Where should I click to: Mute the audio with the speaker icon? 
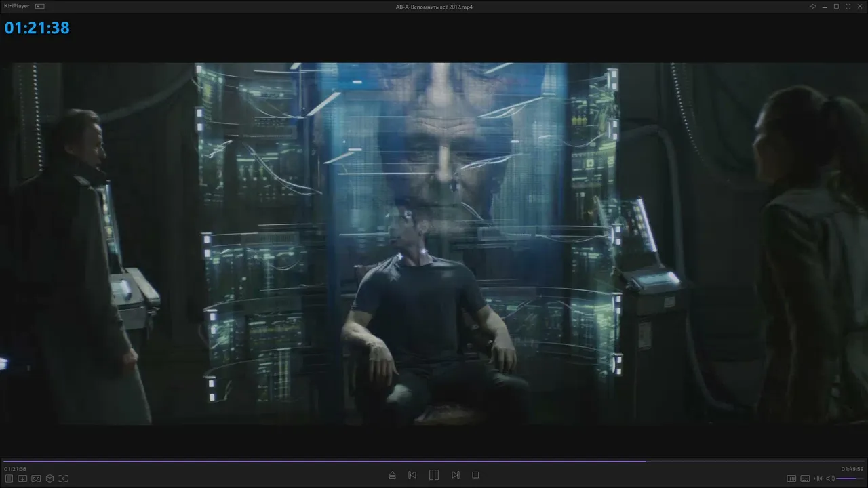(830, 479)
